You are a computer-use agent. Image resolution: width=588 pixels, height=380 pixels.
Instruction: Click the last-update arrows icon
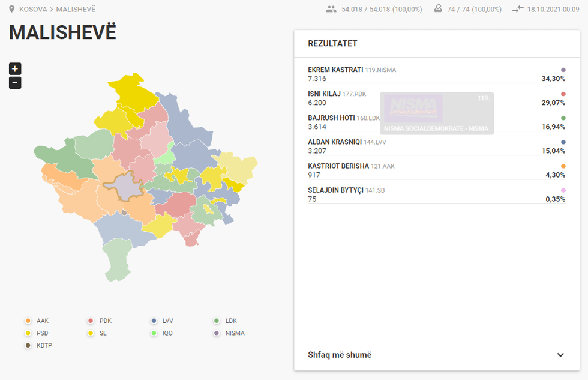pos(518,10)
